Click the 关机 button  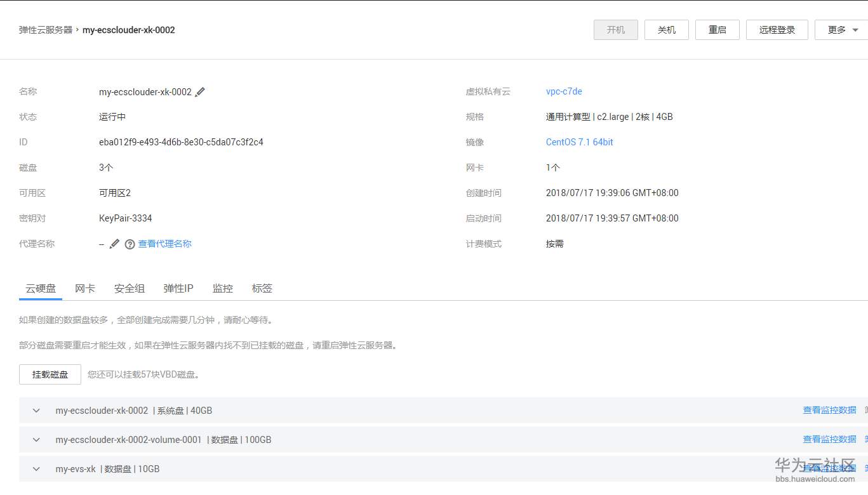click(666, 29)
